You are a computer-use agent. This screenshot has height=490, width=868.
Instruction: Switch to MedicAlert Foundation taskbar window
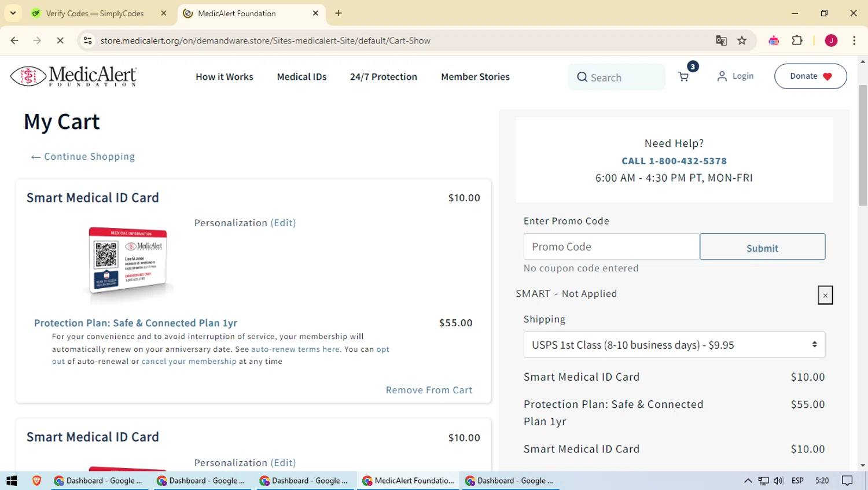tap(408, 480)
